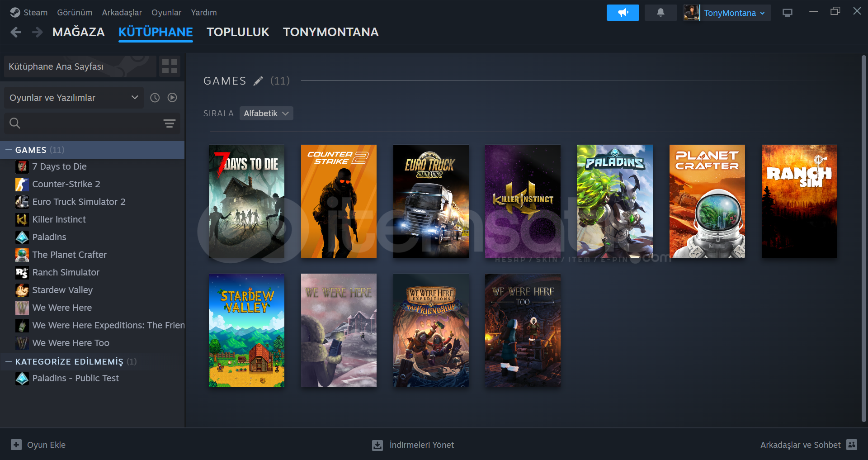Click the Euro Truck Simulator 2 sidebar icon
The width and height of the screenshot is (868, 460).
(22, 202)
